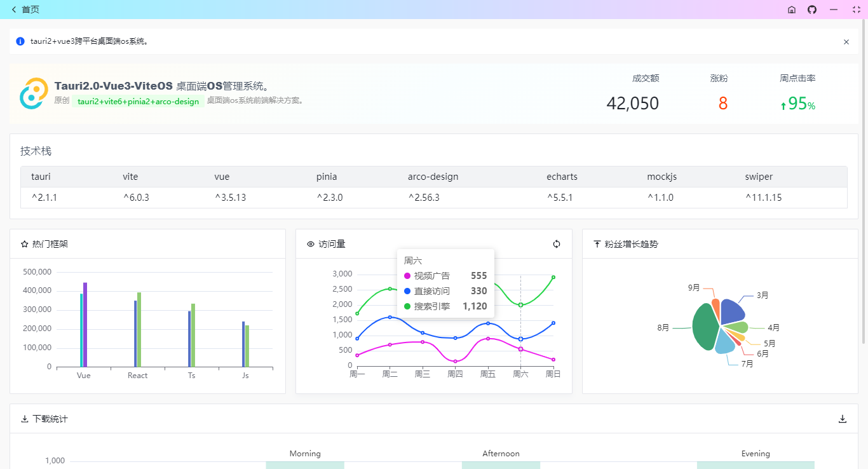Click the refresh icon in 访问量 panel
Image resolution: width=868 pixels, height=469 pixels.
[x=557, y=244]
